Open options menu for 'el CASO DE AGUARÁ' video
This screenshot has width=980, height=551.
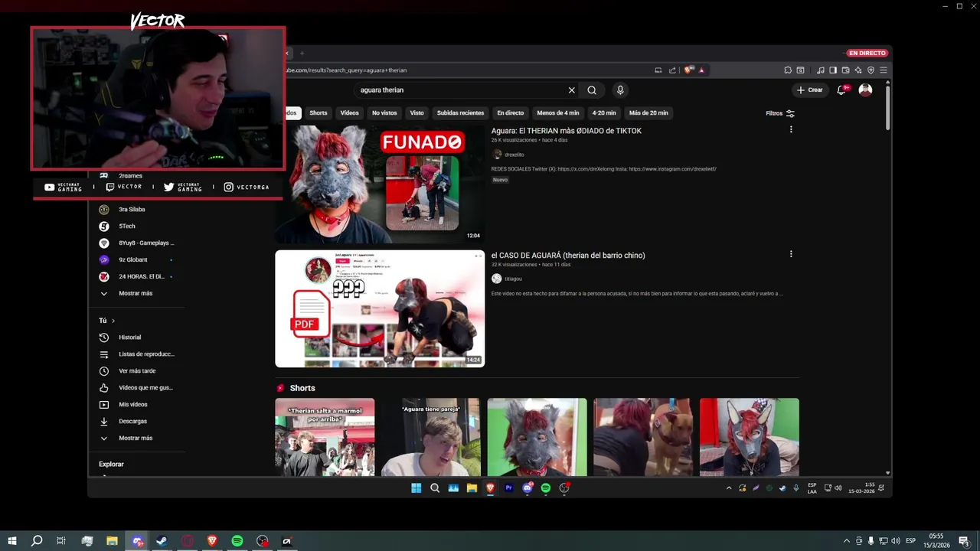pos(791,254)
